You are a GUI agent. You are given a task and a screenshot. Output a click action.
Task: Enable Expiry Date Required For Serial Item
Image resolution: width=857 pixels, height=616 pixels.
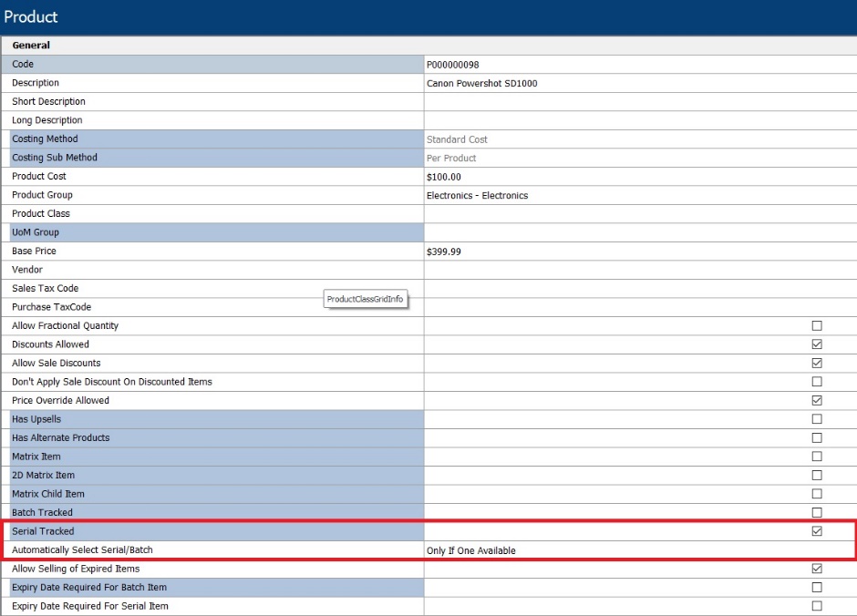tap(817, 606)
